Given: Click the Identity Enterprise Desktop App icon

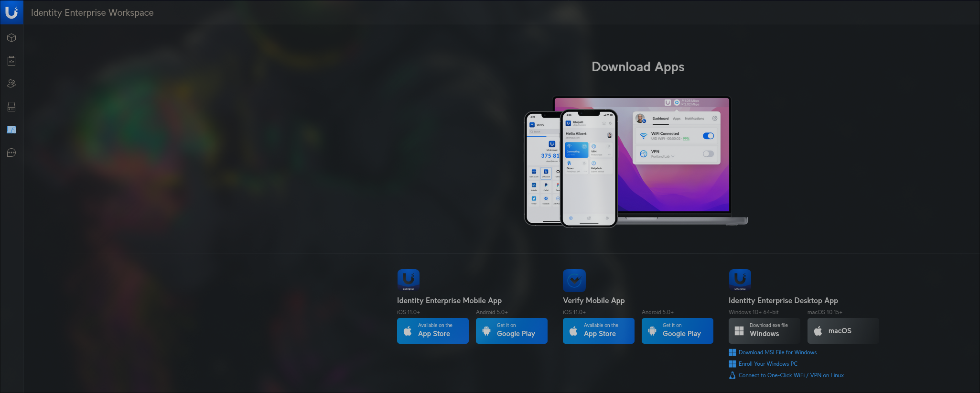Looking at the screenshot, I should (740, 280).
